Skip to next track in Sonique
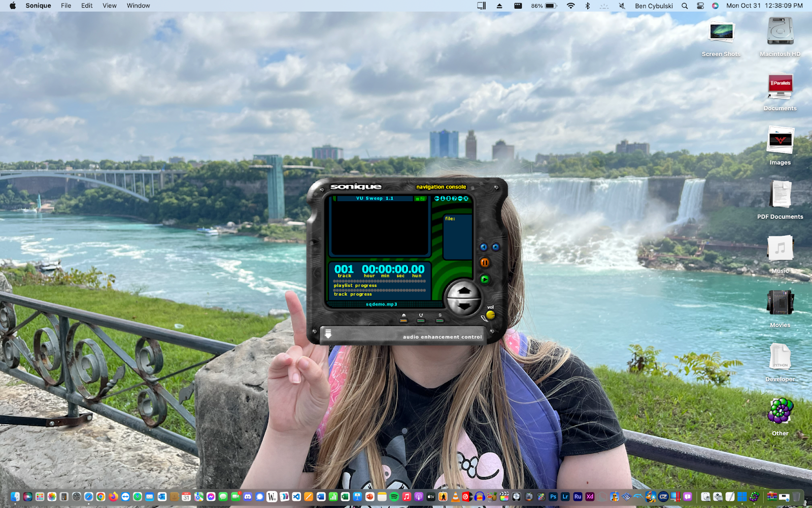812x508 pixels. click(x=496, y=247)
